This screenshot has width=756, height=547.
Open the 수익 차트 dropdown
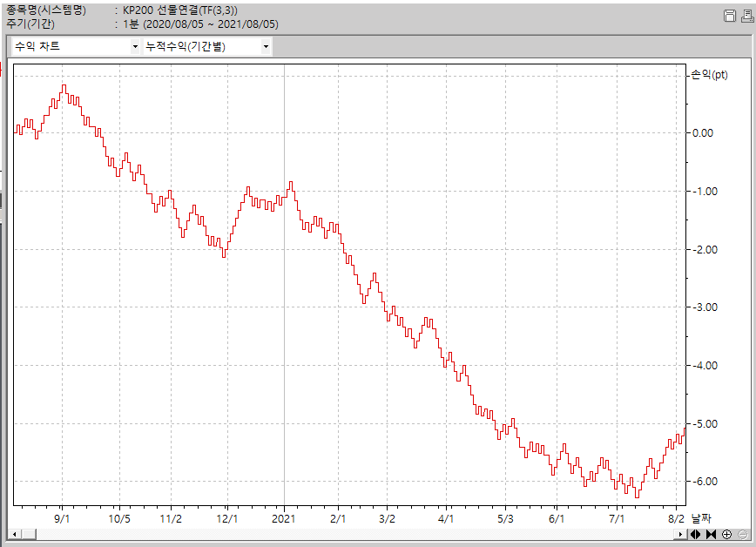[74, 47]
